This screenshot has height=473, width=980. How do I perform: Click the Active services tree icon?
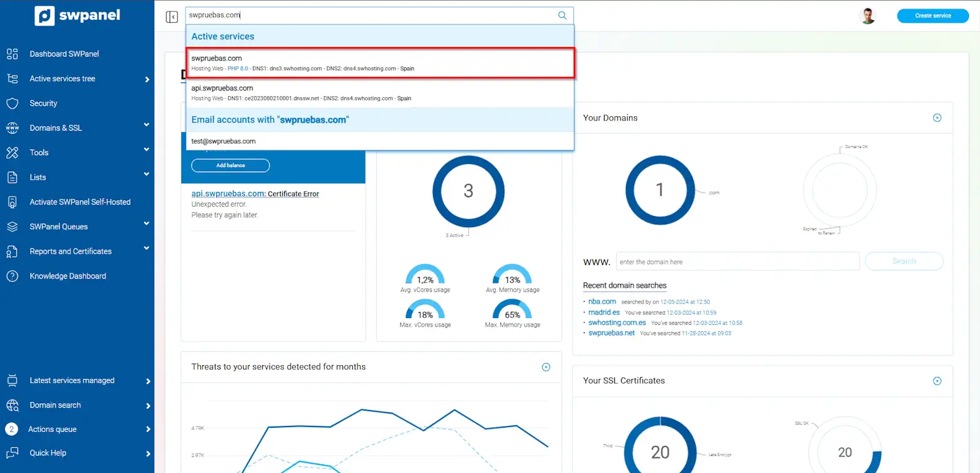tap(12, 78)
